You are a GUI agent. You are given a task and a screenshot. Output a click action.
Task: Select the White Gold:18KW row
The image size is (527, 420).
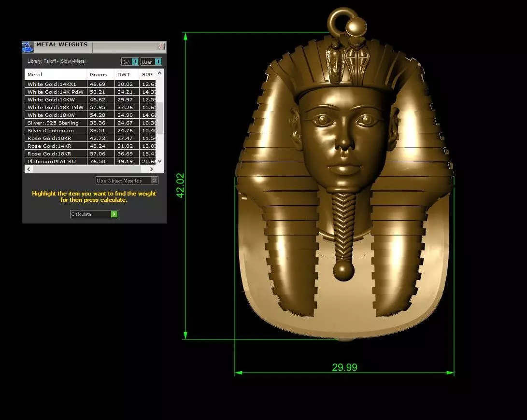pos(90,115)
